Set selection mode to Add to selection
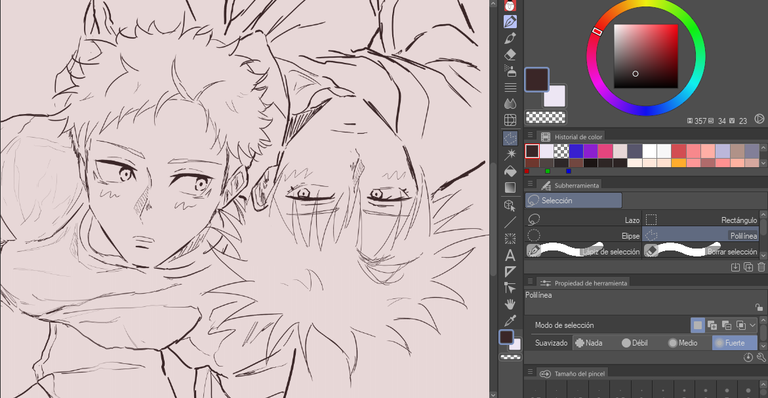Viewport: 768px width, 398px height. [712, 325]
